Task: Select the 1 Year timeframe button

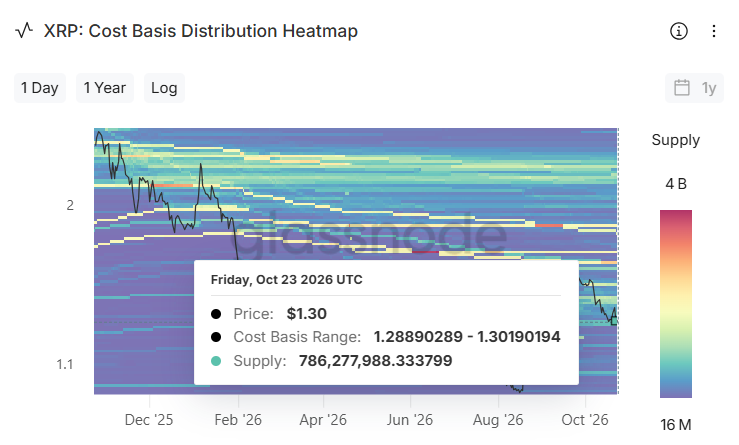Action: (x=105, y=88)
